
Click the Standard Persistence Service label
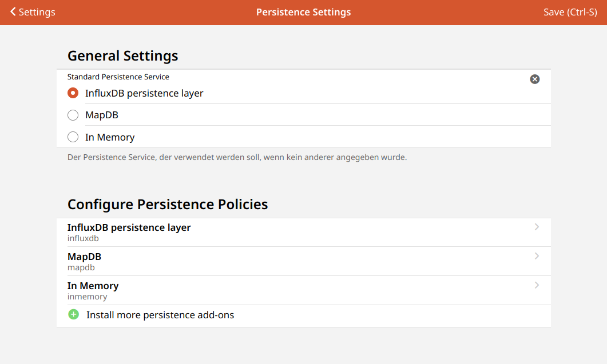coord(118,77)
